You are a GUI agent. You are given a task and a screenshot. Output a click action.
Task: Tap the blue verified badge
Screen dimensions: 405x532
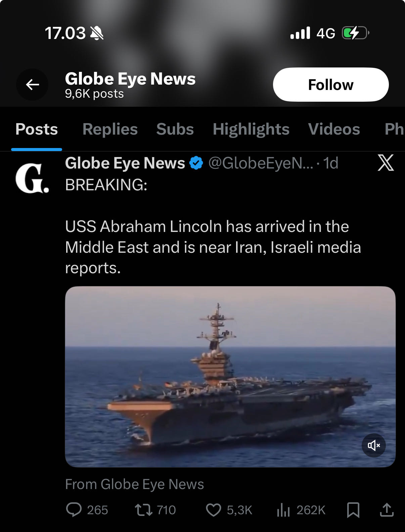[x=196, y=163]
